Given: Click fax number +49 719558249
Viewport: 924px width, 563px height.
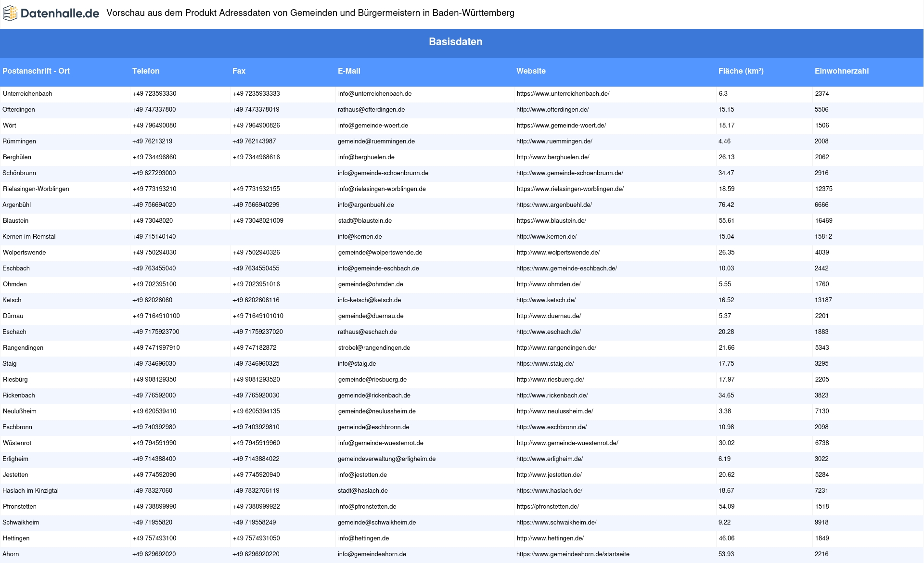Looking at the screenshot, I should point(254,523).
